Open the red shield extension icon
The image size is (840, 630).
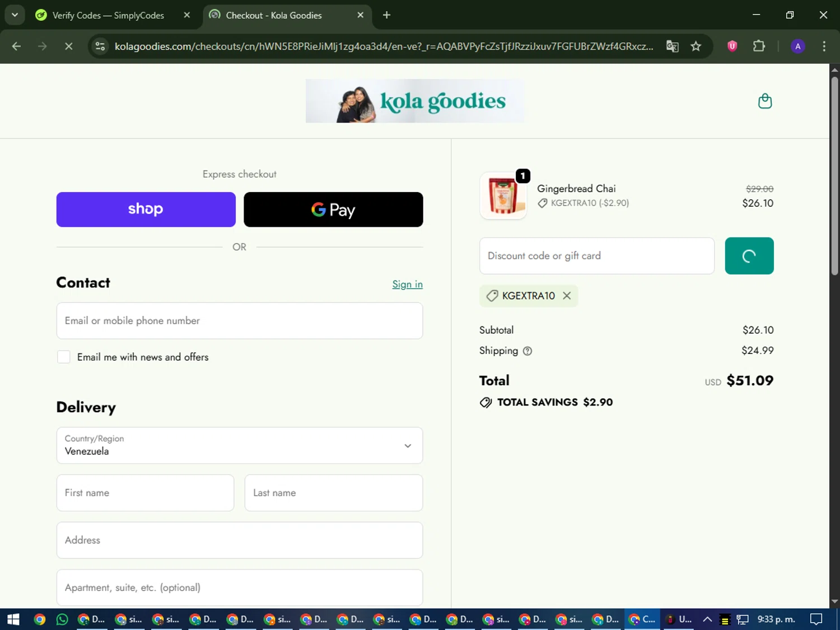[x=732, y=46]
